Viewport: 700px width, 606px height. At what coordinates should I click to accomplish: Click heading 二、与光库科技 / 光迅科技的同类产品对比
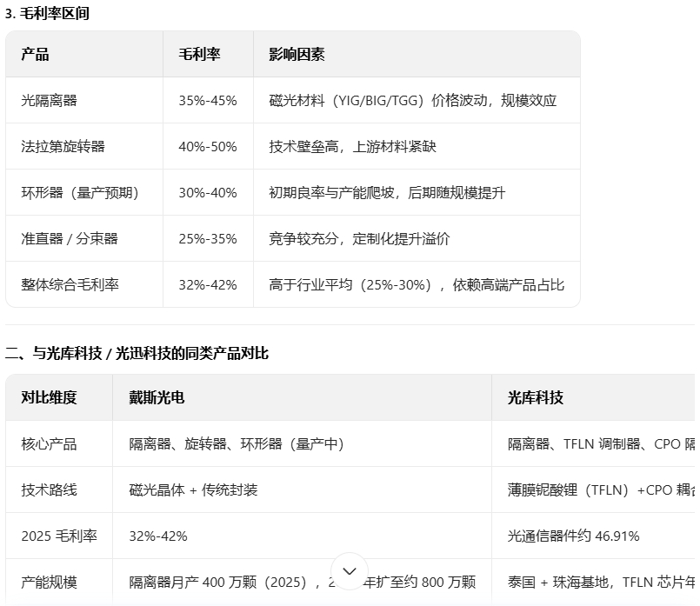pos(137,354)
